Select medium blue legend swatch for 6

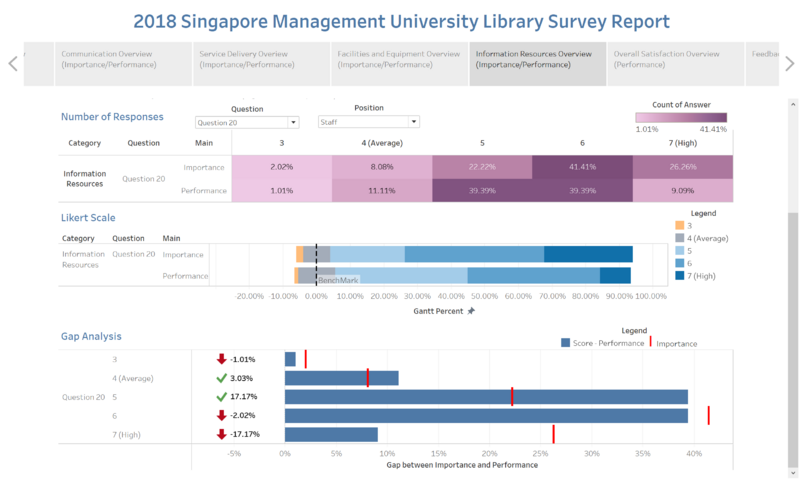coord(680,263)
